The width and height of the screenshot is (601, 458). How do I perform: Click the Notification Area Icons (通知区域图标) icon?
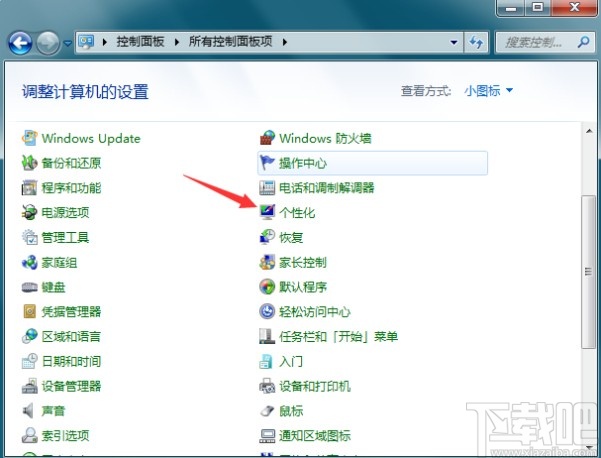[267, 435]
